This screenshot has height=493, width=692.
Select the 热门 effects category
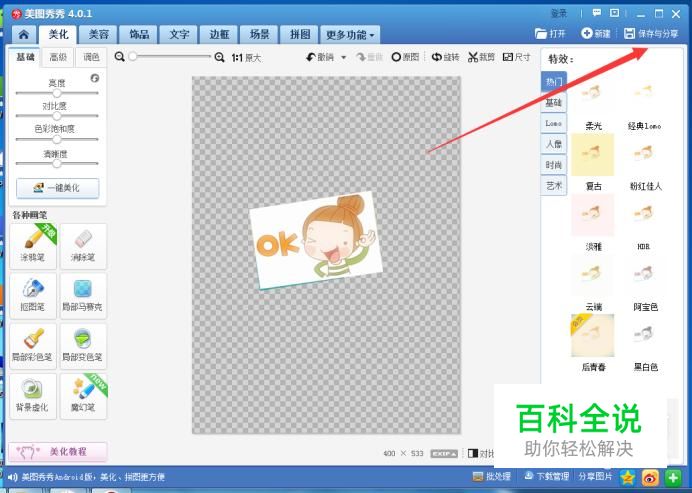pos(553,82)
